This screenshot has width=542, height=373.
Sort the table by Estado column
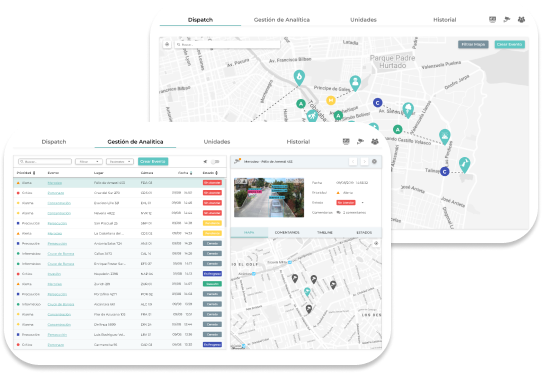[x=210, y=172]
